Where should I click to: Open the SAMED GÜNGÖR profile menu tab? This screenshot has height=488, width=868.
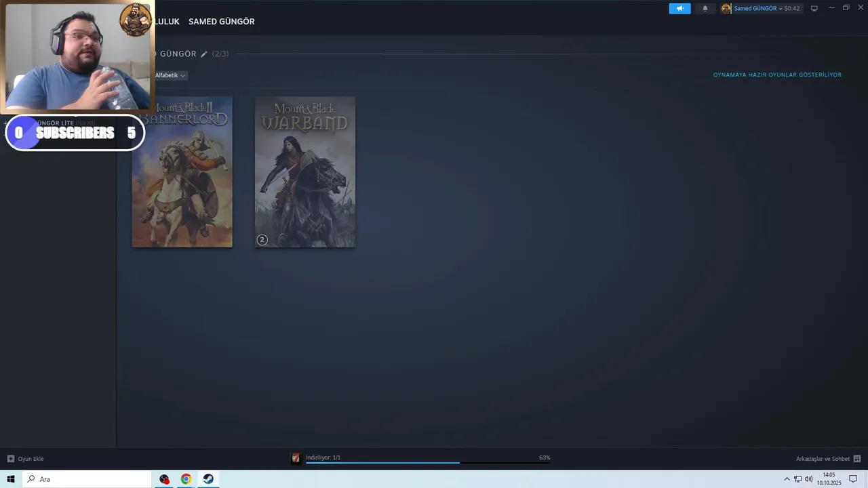pos(222,22)
